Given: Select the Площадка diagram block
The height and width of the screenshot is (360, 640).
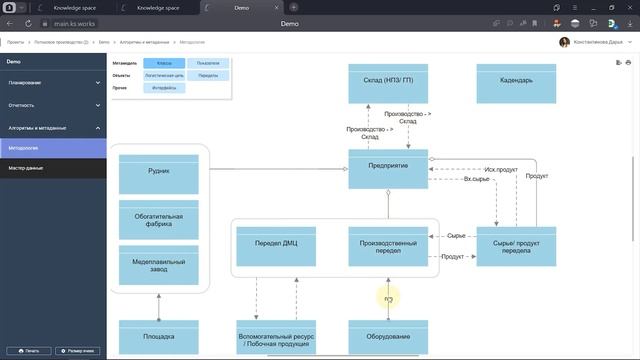Looking at the screenshot, I should click(x=159, y=337).
